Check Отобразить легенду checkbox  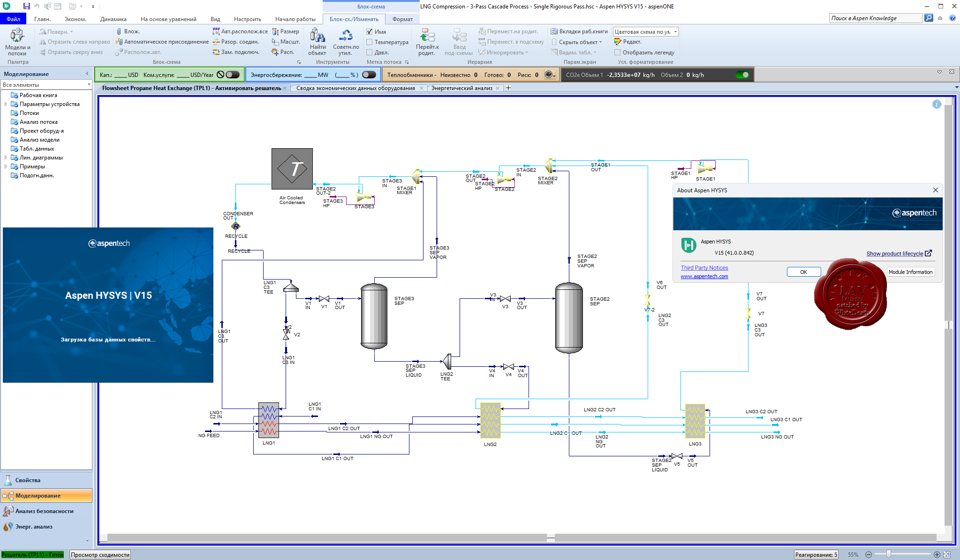(618, 52)
